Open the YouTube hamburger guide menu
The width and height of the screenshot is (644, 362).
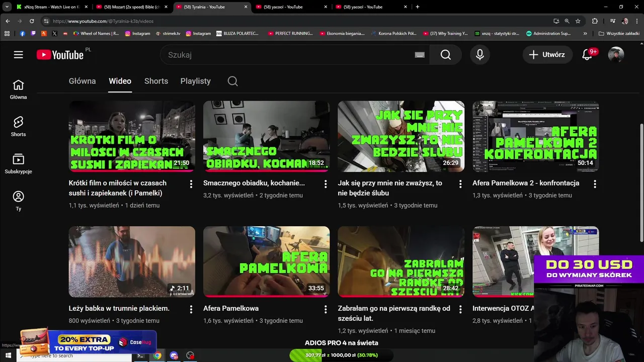(19, 55)
